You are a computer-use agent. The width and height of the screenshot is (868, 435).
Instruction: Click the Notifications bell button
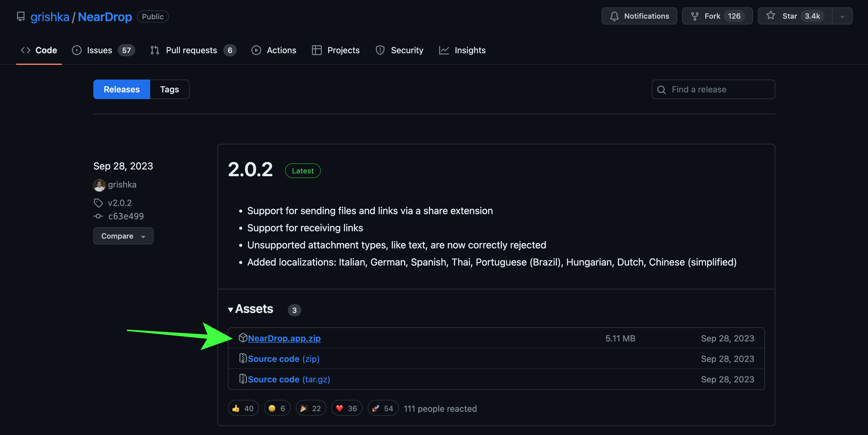point(639,16)
